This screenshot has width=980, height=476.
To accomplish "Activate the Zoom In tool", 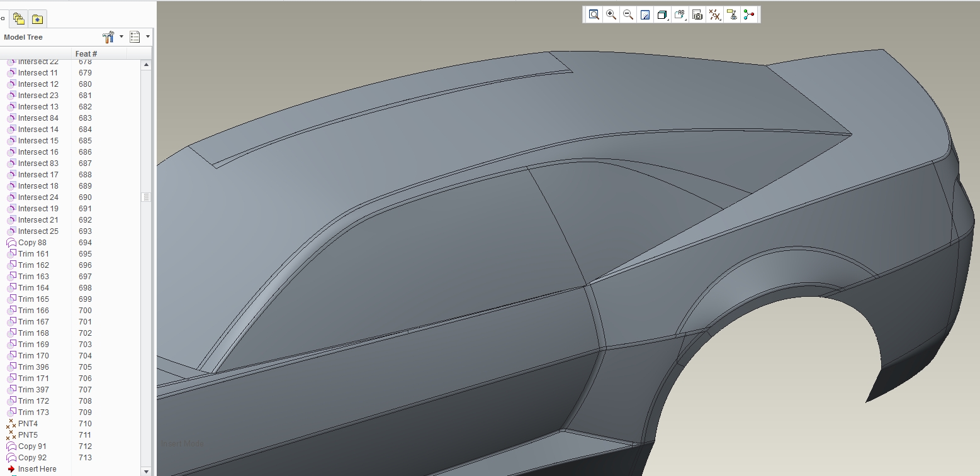I will [x=611, y=14].
